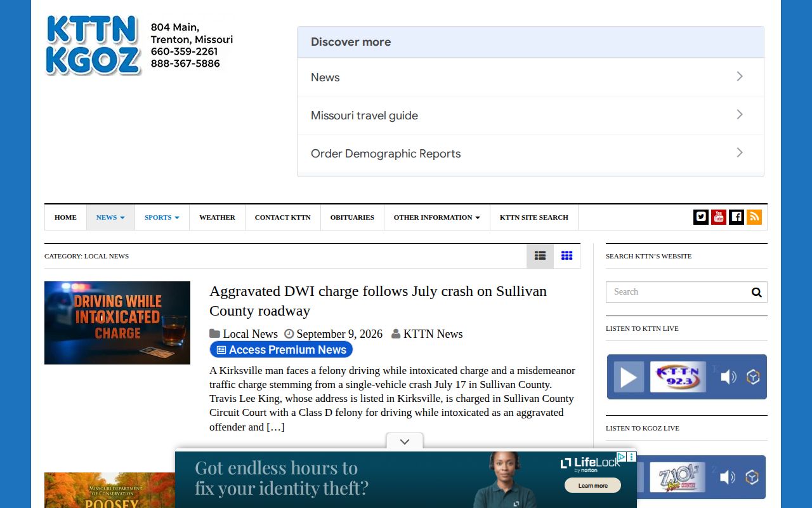Viewport: 812px width, 508px height.
Task: Open the Contact KTTN page
Action: pyautogui.click(x=283, y=217)
